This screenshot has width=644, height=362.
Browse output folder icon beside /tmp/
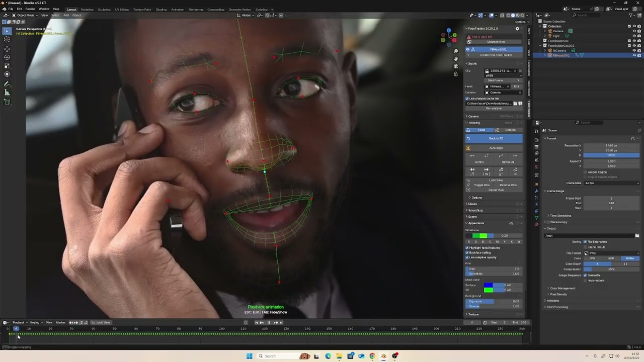tap(637, 236)
